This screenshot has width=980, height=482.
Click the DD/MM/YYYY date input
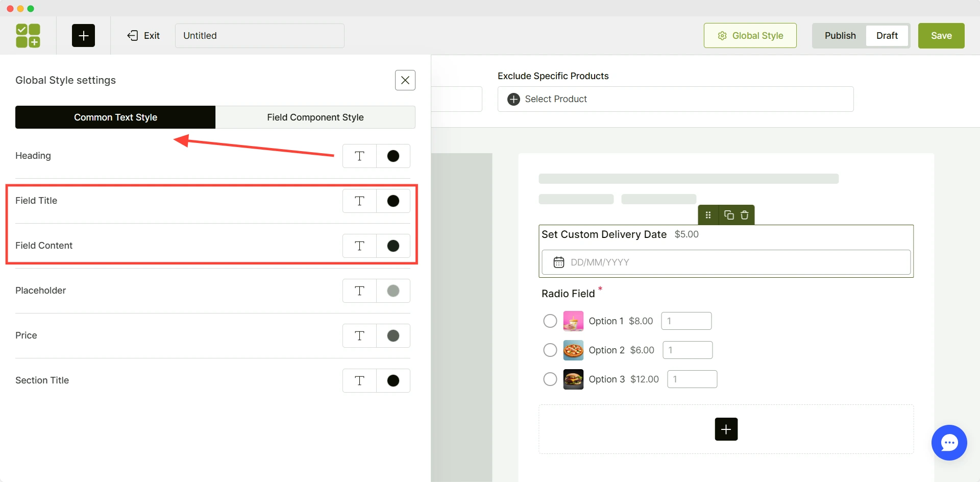726,262
